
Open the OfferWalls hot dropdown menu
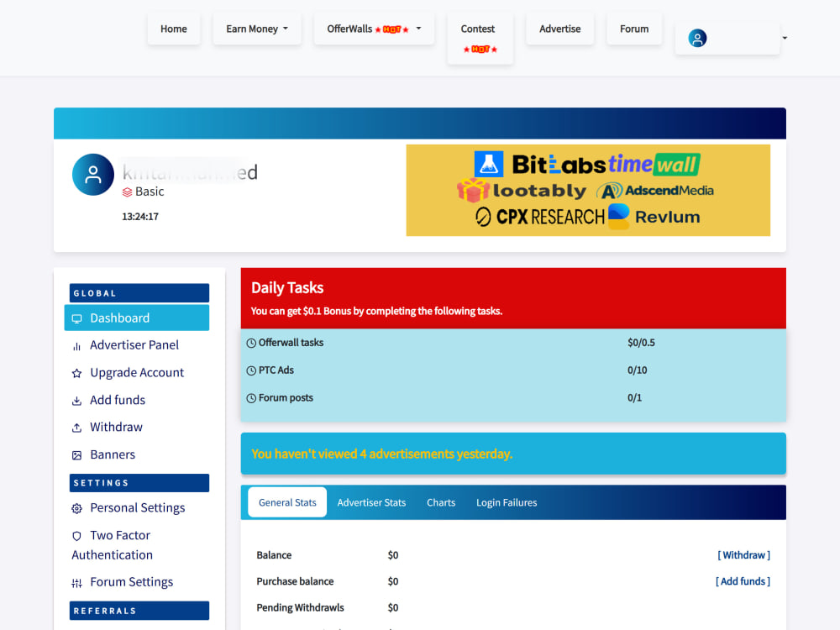coord(374,29)
